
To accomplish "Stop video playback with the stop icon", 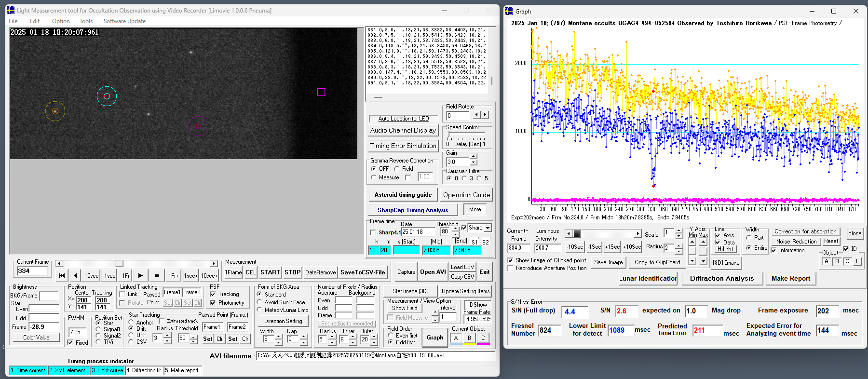I will [157, 276].
